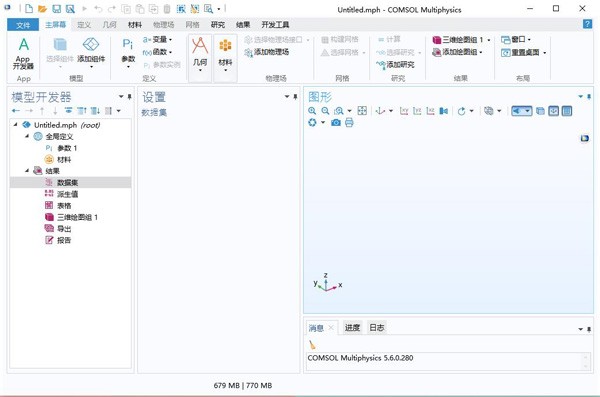Select the yz view icon in 图形 toolbar
The image size is (600, 397).
pos(417,111)
